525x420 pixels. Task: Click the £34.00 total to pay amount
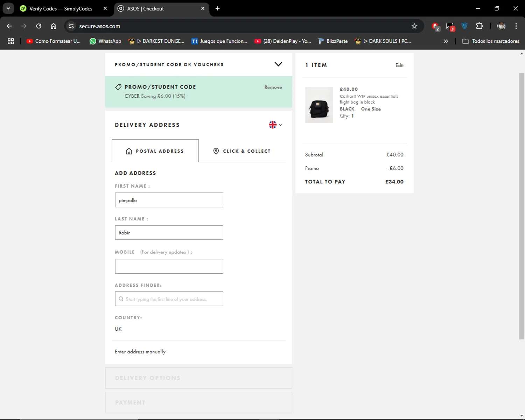394,182
